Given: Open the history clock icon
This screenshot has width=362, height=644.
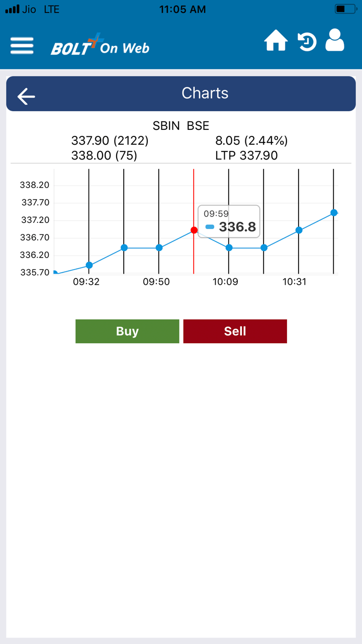Looking at the screenshot, I should [x=307, y=42].
